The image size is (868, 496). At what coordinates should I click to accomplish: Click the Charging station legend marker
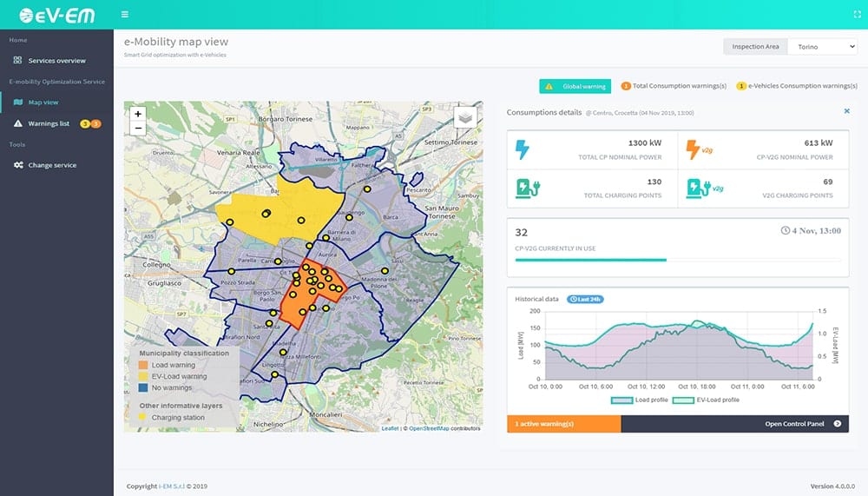coord(142,417)
